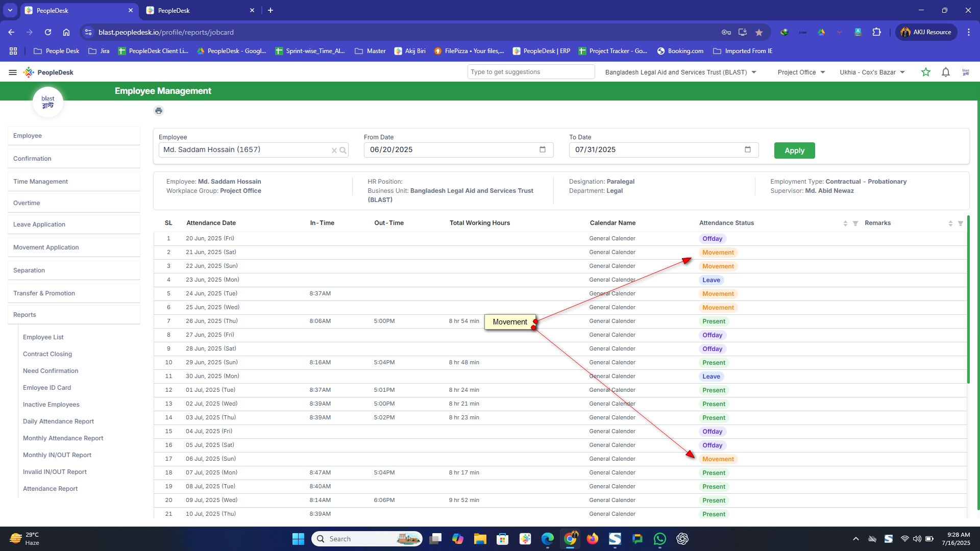Image resolution: width=980 pixels, height=551 pixels.
Task: Click the green Apply button
Action: [x=794, y=151]
